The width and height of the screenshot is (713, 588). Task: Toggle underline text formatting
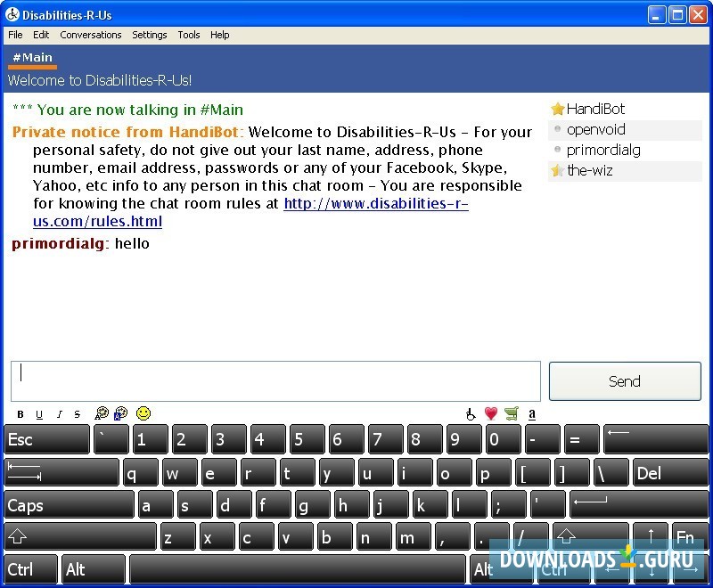pyautogui.click(x=39, y=414)
